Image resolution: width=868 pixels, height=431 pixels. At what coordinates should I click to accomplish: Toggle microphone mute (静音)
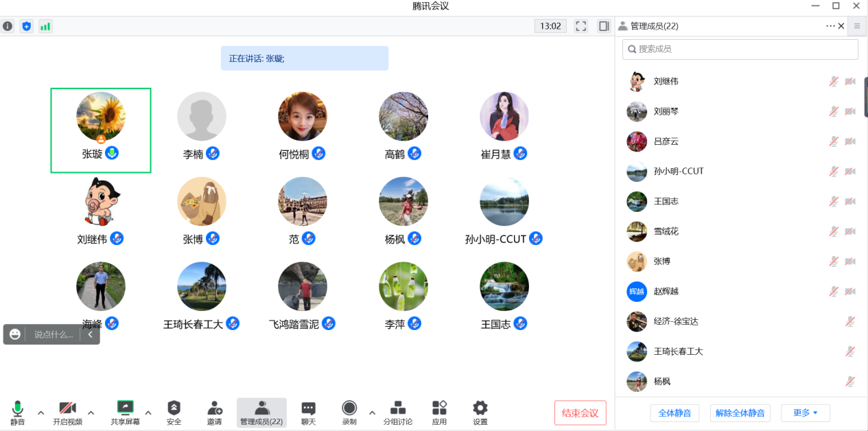point(18,408)
